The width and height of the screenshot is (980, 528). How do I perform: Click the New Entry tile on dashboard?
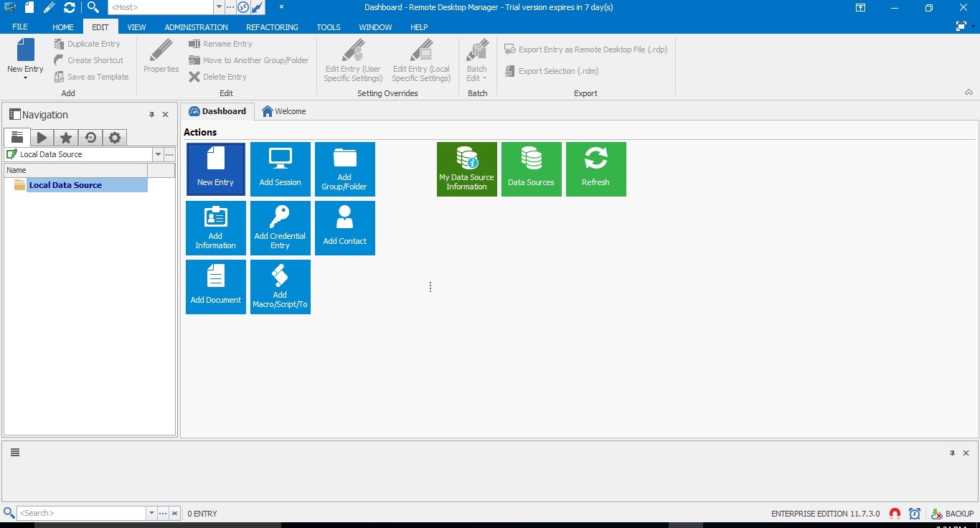tap(216, 169)
